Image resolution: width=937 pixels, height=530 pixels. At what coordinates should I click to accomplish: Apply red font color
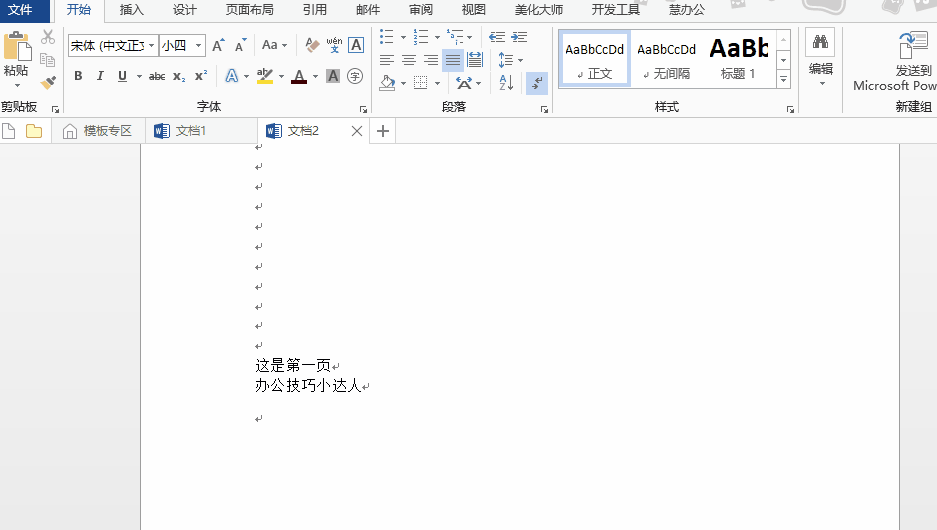(299, 76)
